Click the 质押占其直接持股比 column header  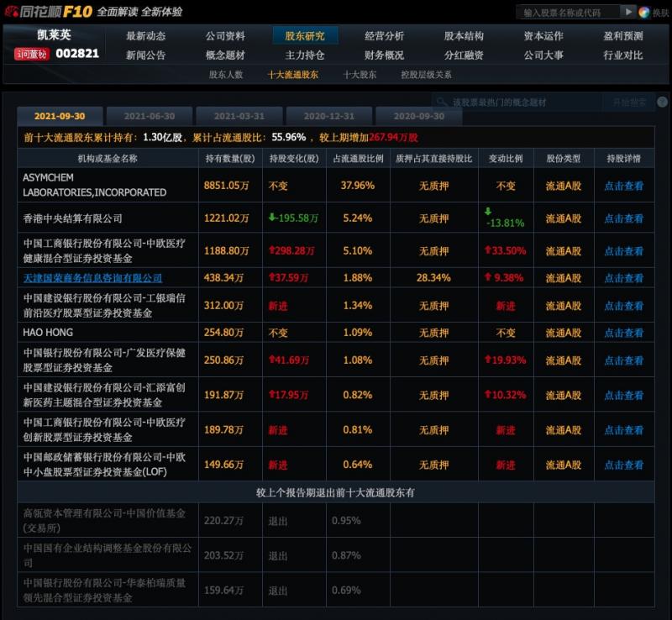(433, 159)
